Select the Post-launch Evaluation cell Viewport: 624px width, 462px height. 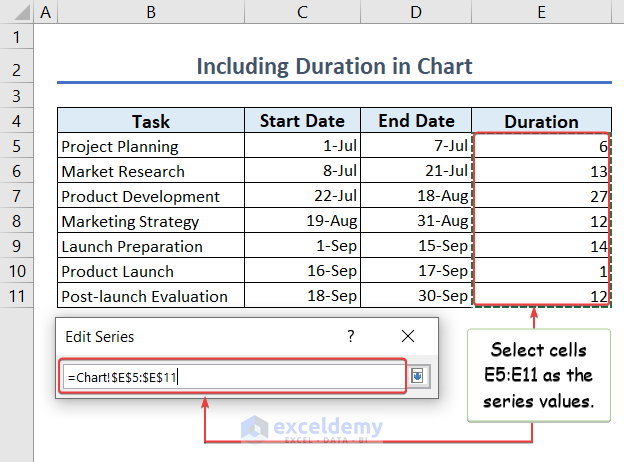point(150,296)
